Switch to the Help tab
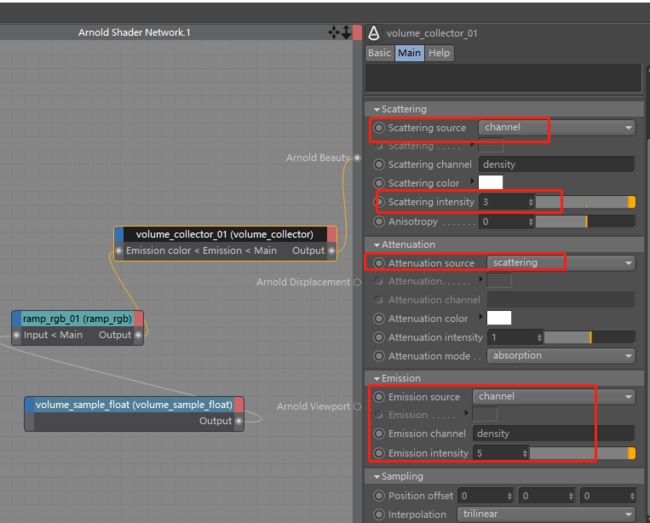 coord(439,53)
